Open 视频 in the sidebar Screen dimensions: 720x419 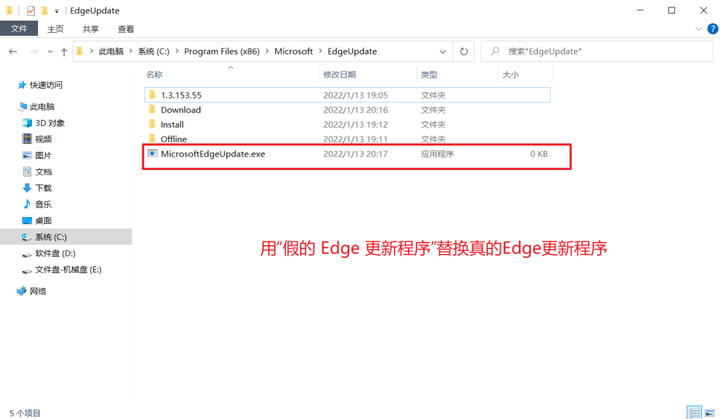43,139
